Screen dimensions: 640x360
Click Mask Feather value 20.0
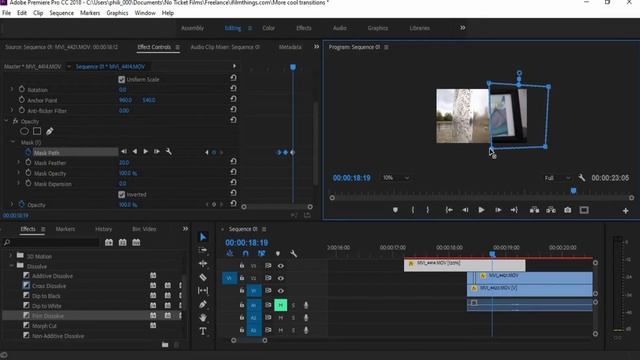pyautogui.click(x=124, y=162)
